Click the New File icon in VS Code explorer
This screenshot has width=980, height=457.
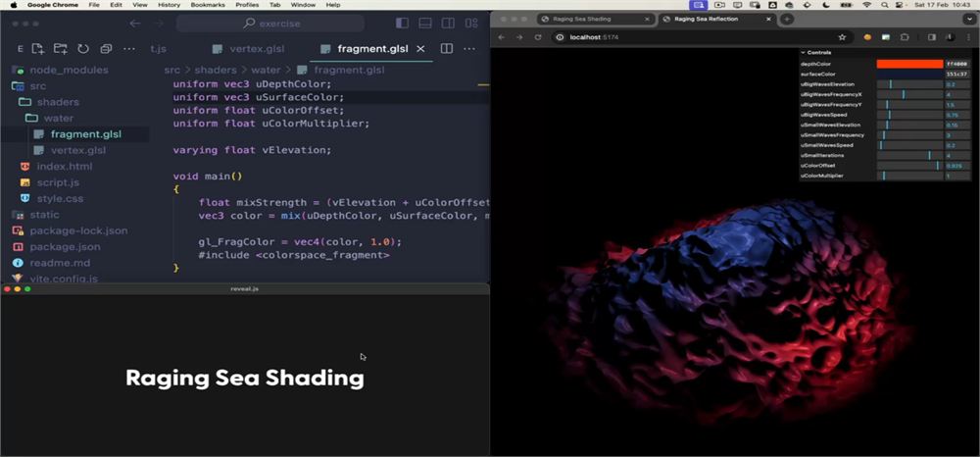pos(38,49)
